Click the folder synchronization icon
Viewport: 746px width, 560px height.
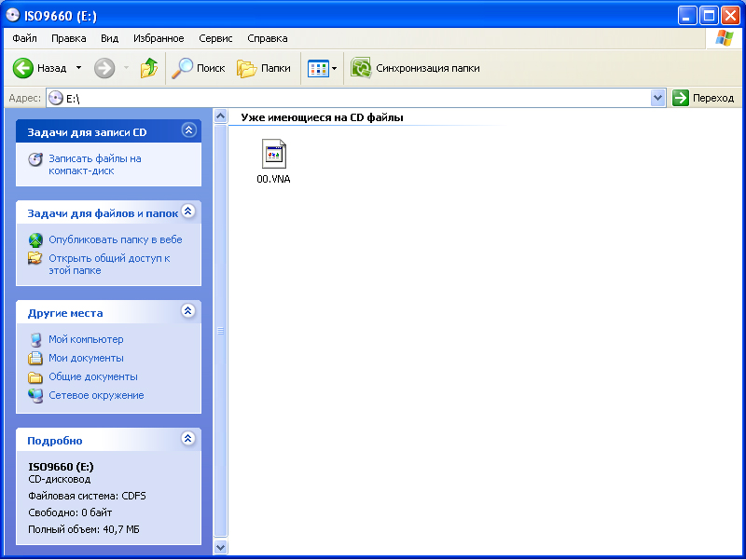click(361, 68)
